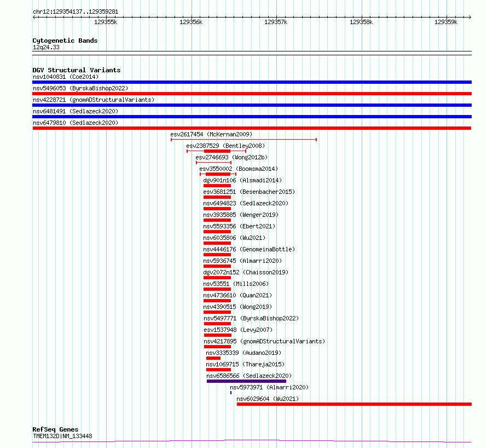
Task: Click the 12q24.33 band label
Action: click(x=46, y=47)
